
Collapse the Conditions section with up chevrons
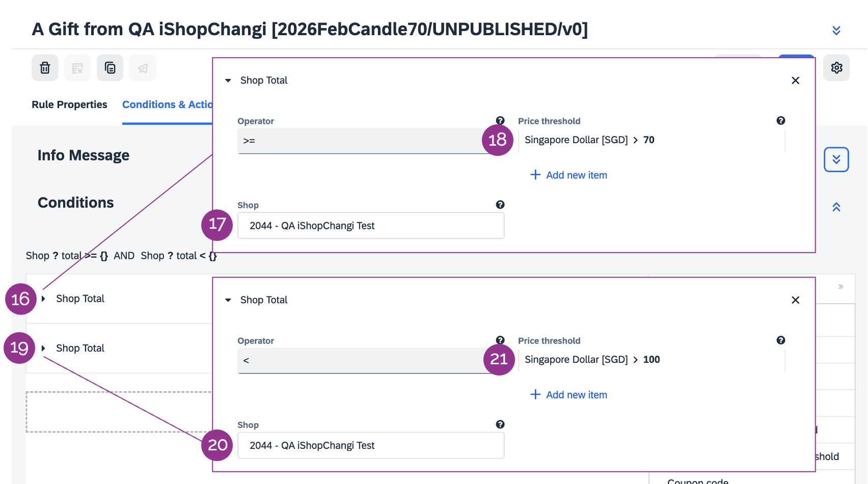[836, 207]
